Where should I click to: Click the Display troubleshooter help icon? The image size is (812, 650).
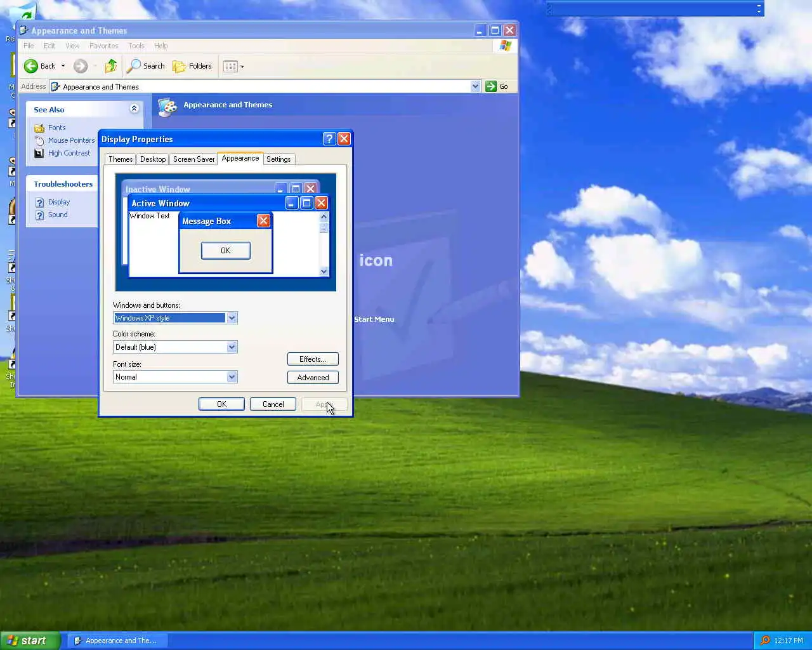point(39,202)
